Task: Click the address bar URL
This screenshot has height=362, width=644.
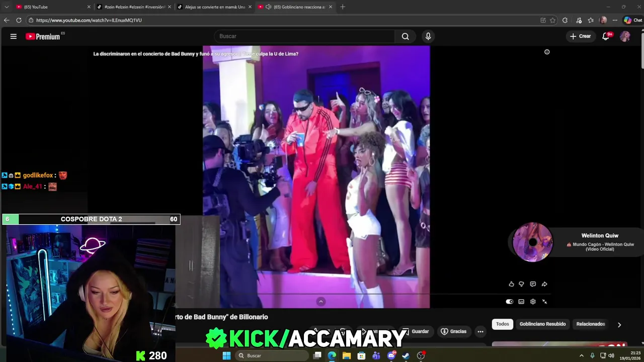Action: (89, 20)
